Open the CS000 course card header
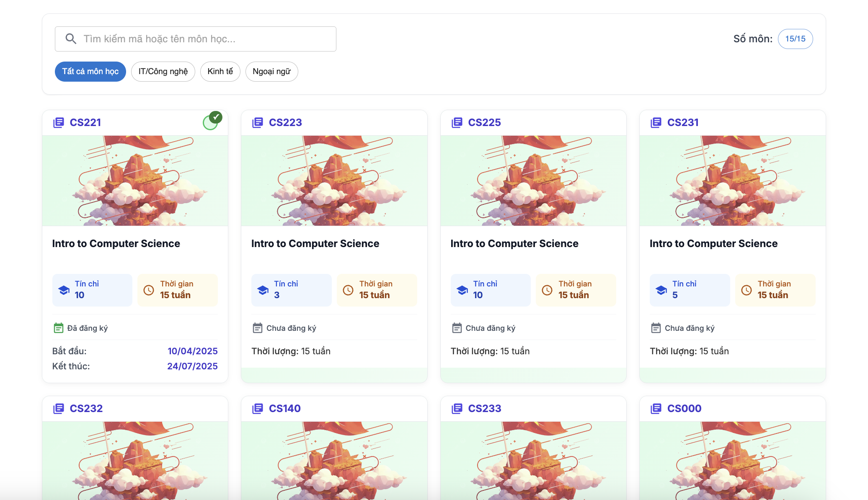The height and width of the screenshot is (500, 868). pyautogui.click(x=684, y=409)
